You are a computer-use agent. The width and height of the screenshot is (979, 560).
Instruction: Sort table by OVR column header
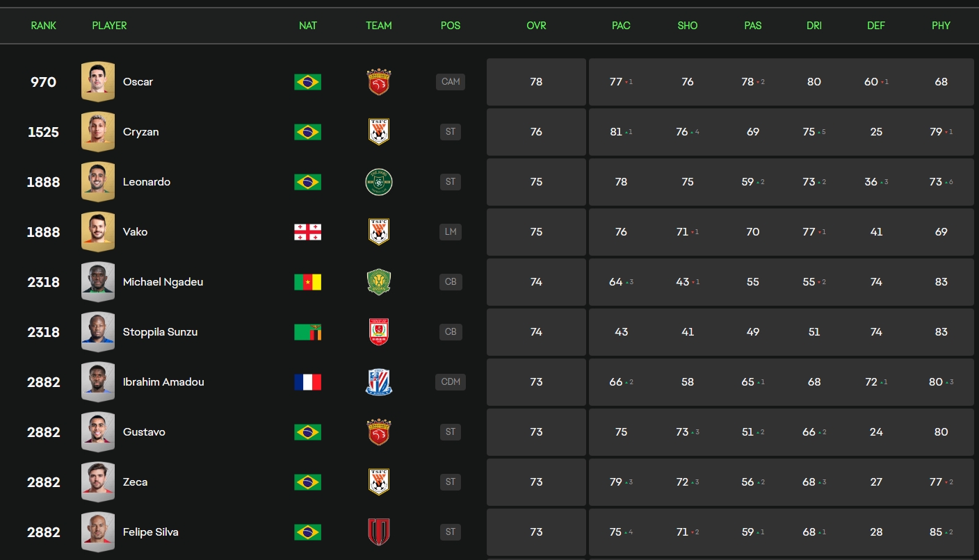(536, 26)
